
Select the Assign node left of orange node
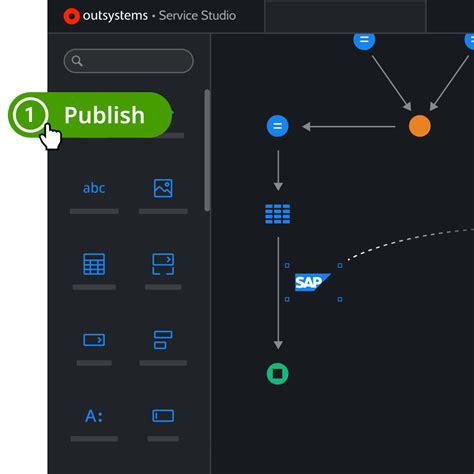pyautogui.click(x=277, y=126)
